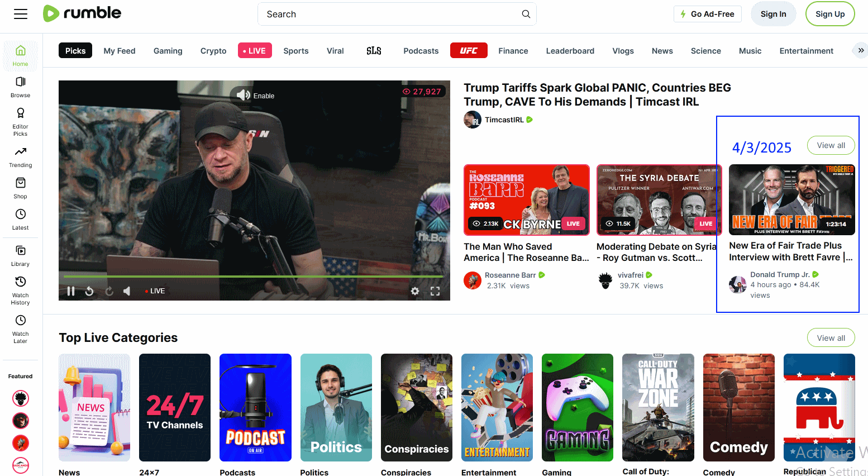The image size is (868, 476).
Task: Mute the video player volume
Action: click(x=127, y=291)
